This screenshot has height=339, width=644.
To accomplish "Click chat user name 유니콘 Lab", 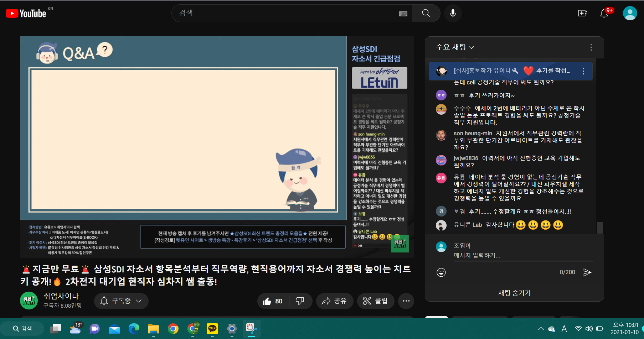I will click(x=468, y=225).
